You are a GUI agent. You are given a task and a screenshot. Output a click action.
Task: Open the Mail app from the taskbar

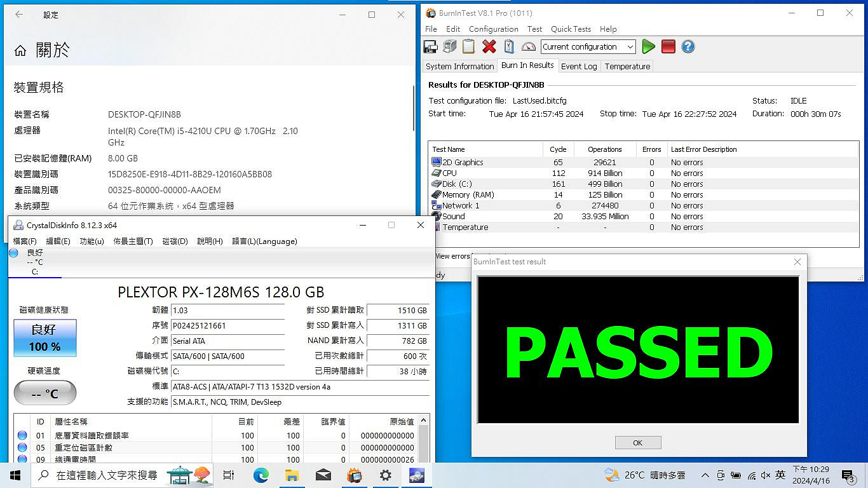pyautogui.click(x=323, y=475)
